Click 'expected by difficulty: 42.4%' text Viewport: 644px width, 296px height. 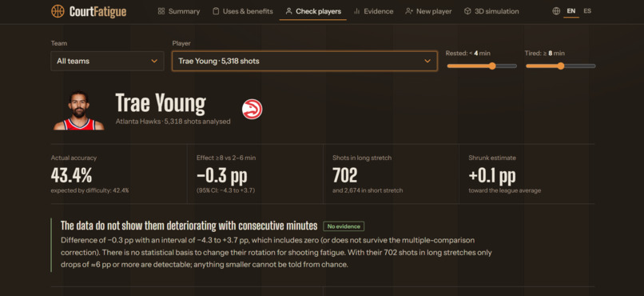[x=90, y=190]
